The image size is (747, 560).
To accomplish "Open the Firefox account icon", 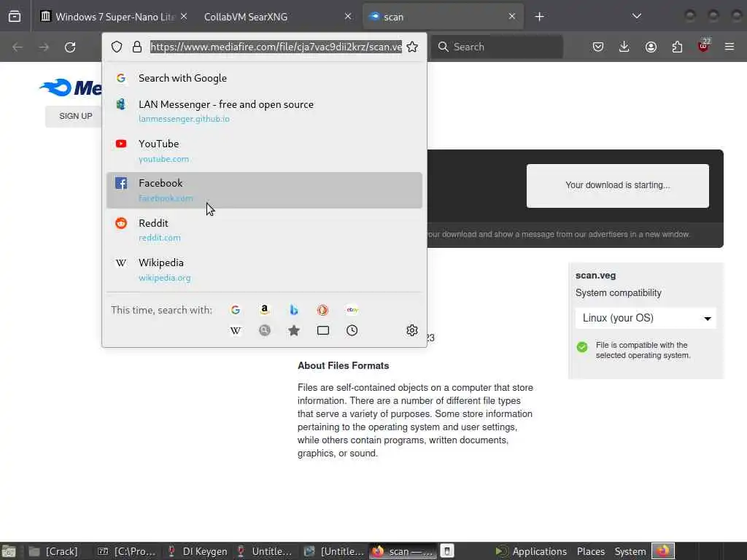I will tap(651, 47).
